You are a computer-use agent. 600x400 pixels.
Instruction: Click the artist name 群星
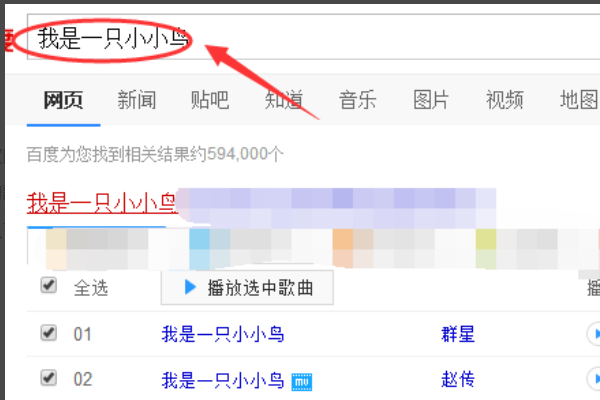456,334
